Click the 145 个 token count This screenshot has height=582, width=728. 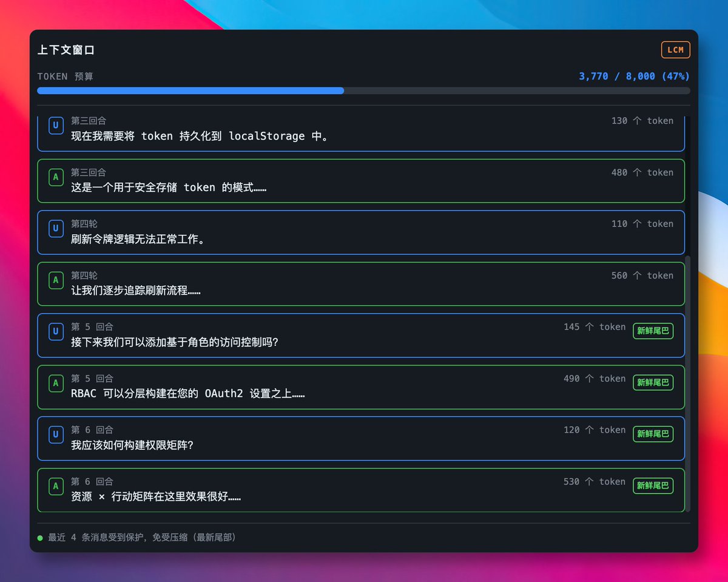point(595,327)
